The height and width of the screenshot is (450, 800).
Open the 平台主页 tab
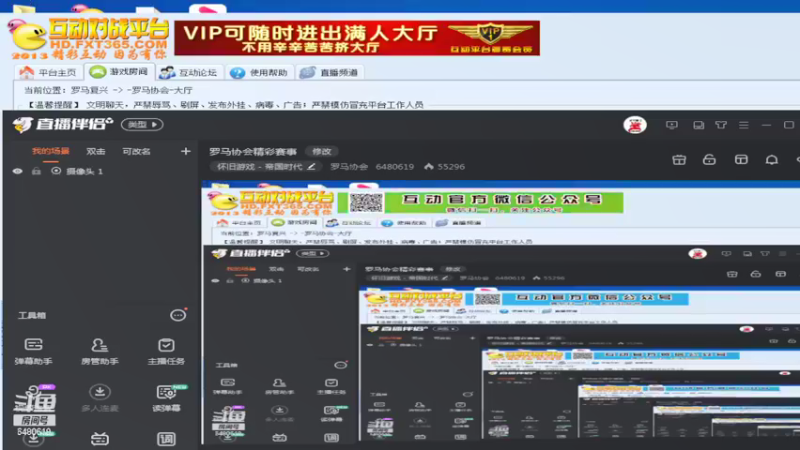click(x=48, y=72)
